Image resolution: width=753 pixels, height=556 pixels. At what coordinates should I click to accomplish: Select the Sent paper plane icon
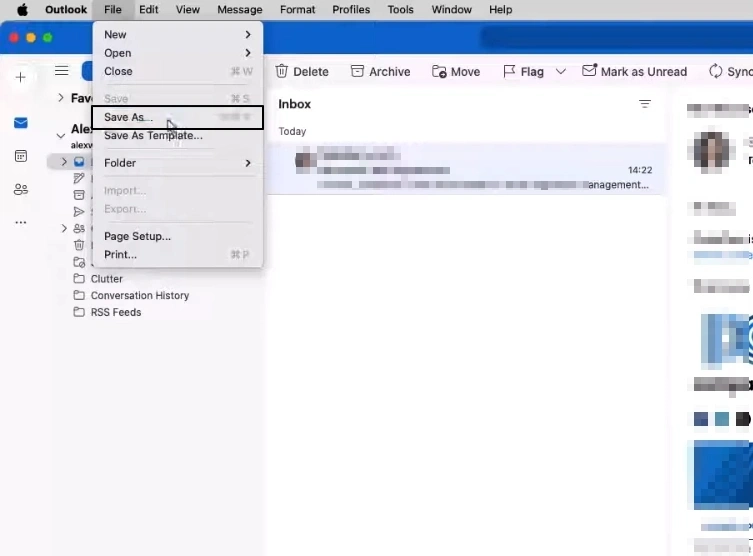click(79, 212)
